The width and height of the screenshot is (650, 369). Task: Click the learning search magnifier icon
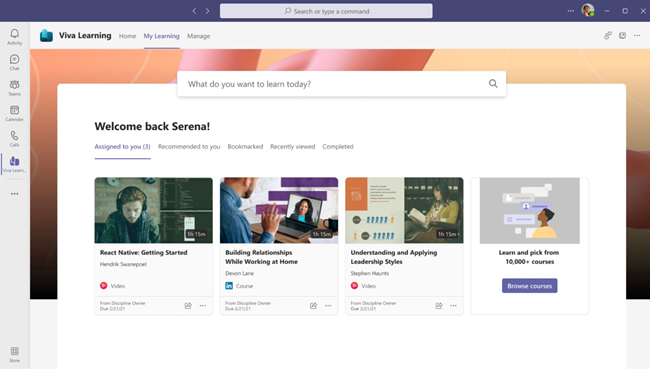coord(493,84)
